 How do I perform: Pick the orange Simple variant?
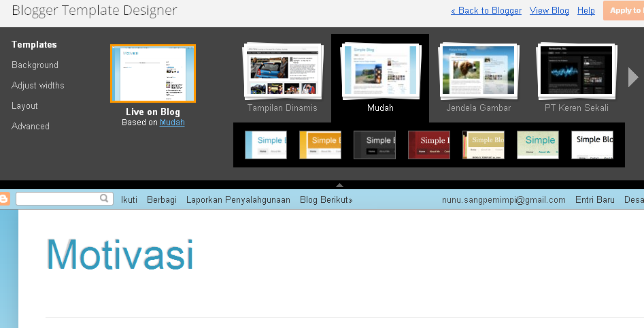320,145
